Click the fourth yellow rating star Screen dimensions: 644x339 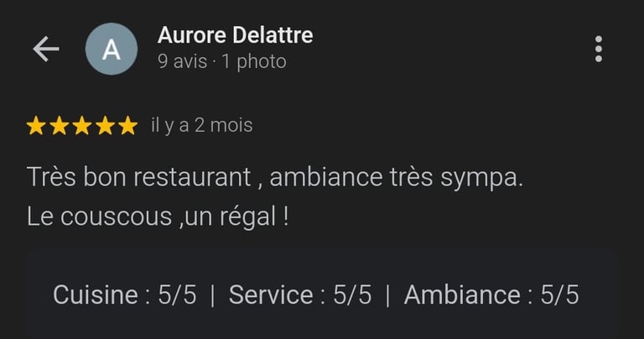[x=105, y=126]
